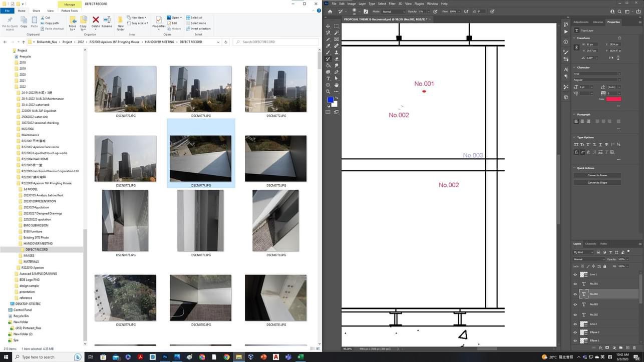Select the DSCN0775.JPG thumbnail
644x362 pixels.
point(275,159)
